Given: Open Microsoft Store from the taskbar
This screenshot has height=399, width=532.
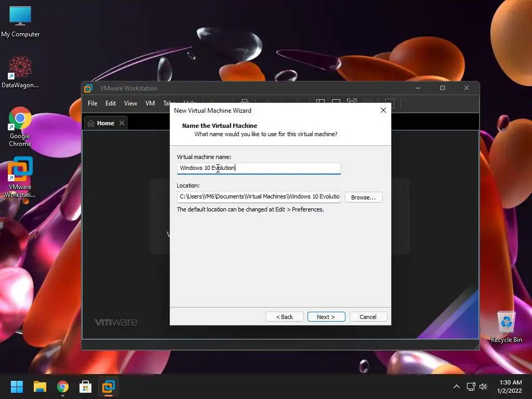Looking at the screenshot, I should click(x=86, y=387).
